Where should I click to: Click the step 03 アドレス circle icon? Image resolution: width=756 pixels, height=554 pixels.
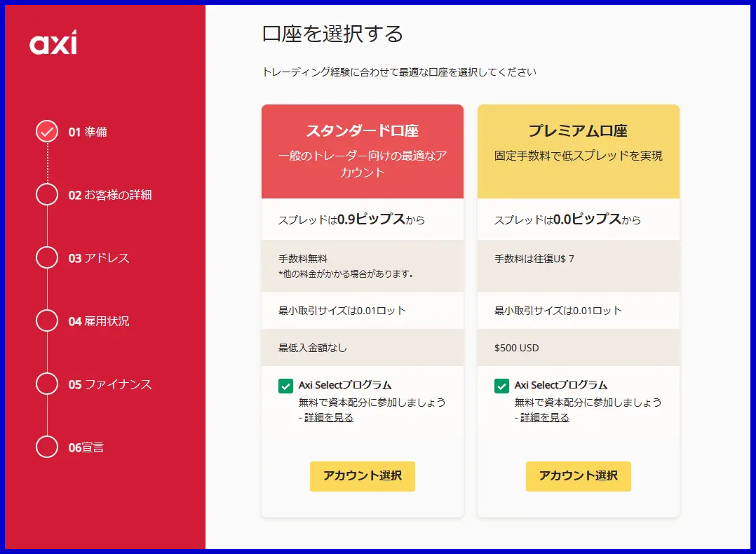[47, 257]
